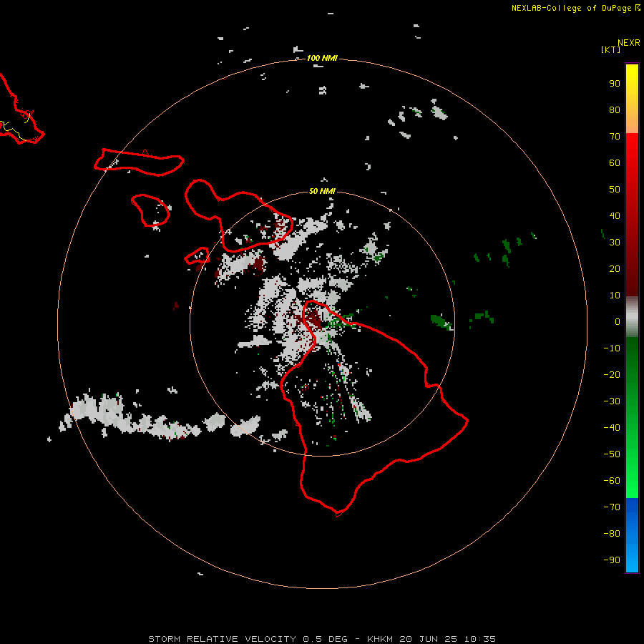Click the 20 knots scale value

615,268
